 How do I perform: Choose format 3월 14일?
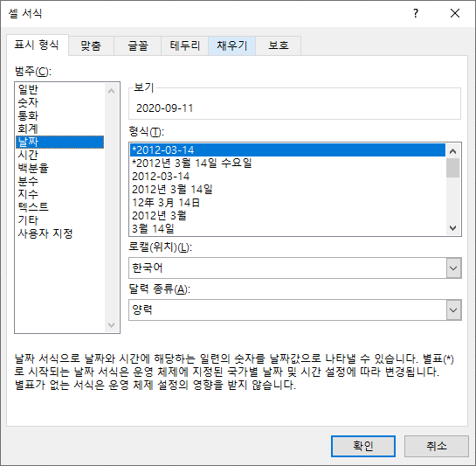[287, 228]
